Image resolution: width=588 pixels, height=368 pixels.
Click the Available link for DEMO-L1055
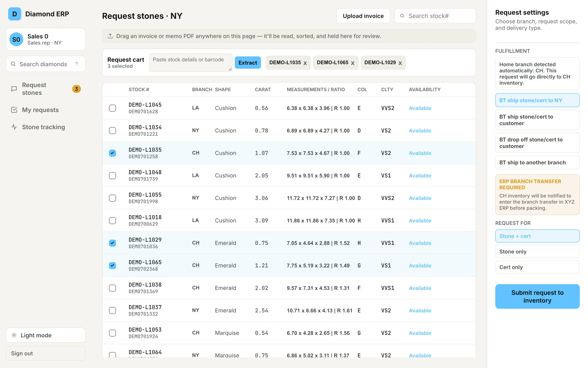(420, 198)
